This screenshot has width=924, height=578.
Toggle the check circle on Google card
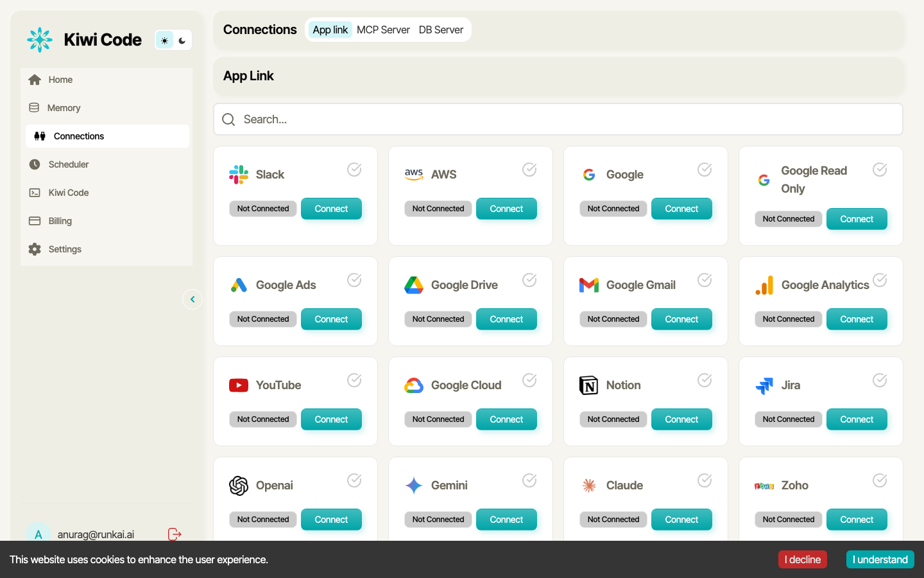[705, 170]
